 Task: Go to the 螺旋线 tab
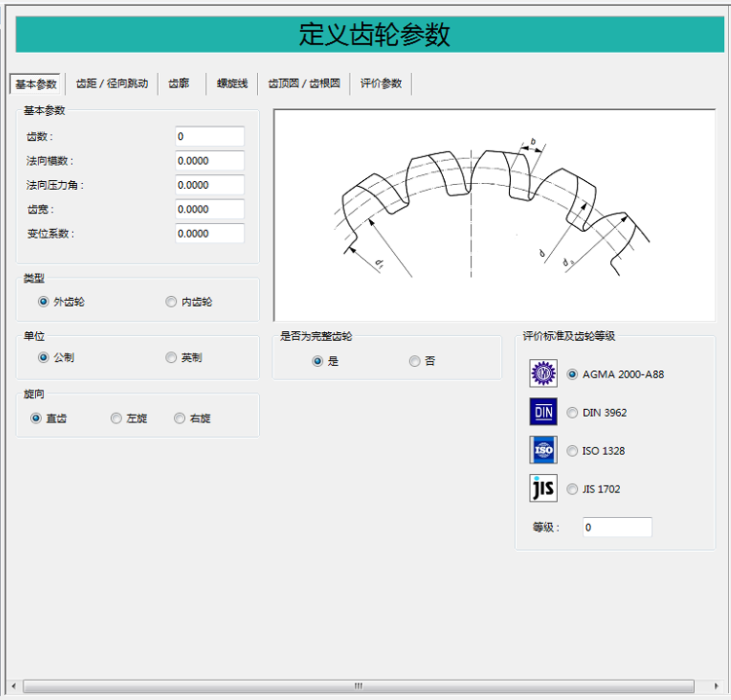pos(233,84)
